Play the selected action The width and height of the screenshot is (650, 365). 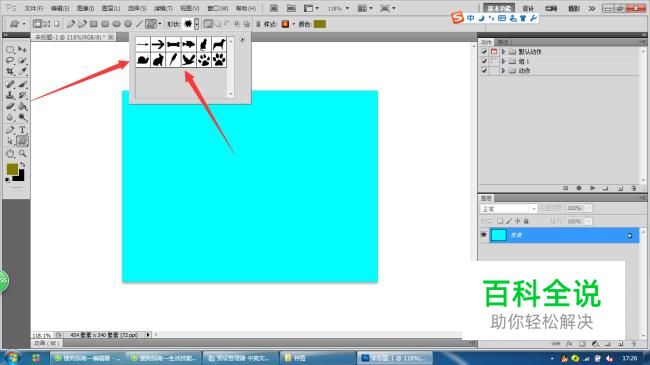pyautogui.click(x=592, y=188)
